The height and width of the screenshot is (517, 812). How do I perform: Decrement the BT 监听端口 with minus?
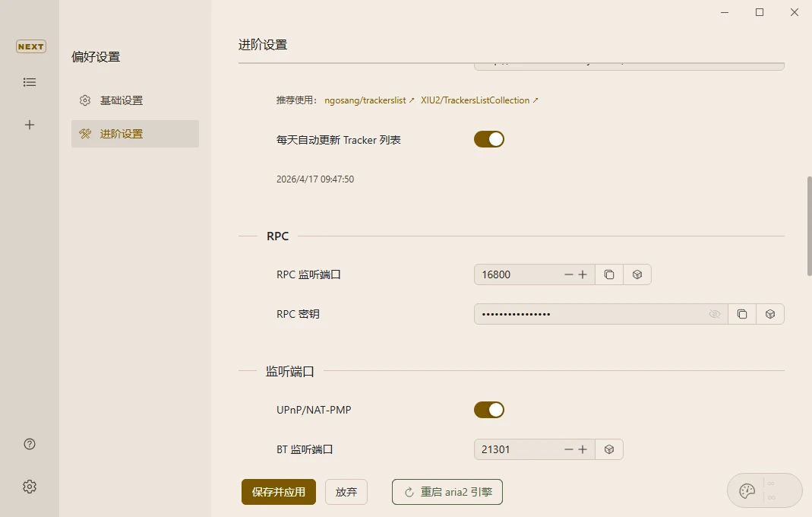(x=568, y=449)
